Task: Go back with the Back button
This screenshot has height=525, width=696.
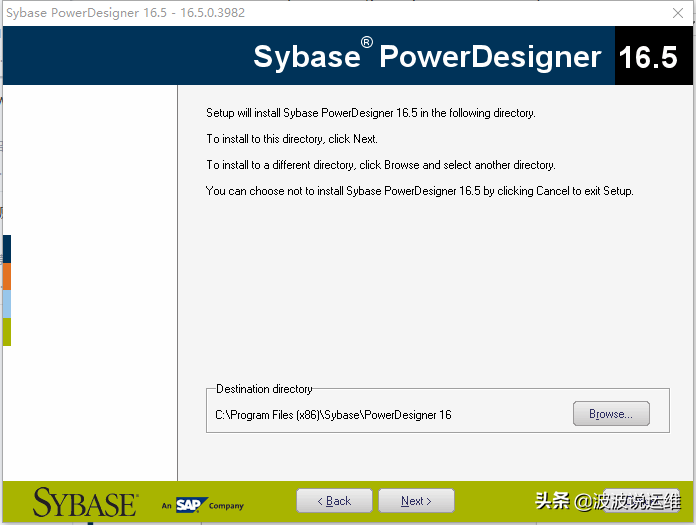Action: click(x=334, y=501)
